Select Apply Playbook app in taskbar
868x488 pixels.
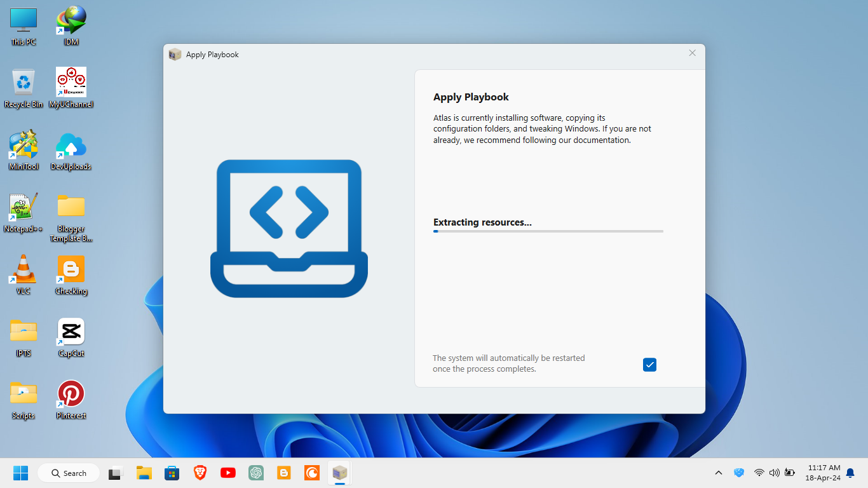click(x=340, y=473)
